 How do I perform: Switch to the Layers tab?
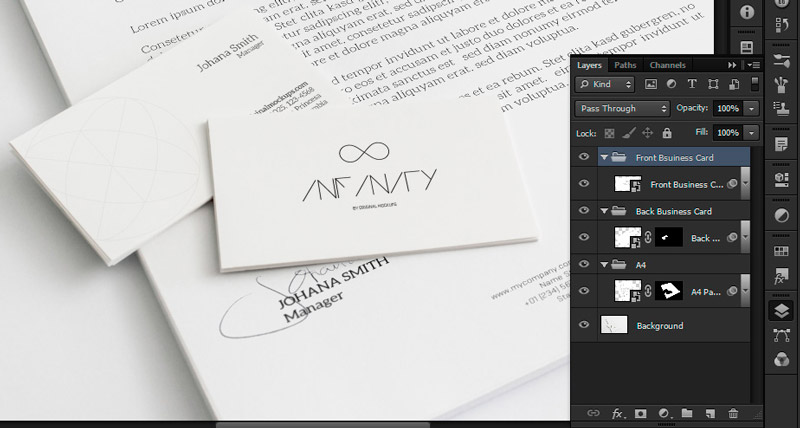589,65
